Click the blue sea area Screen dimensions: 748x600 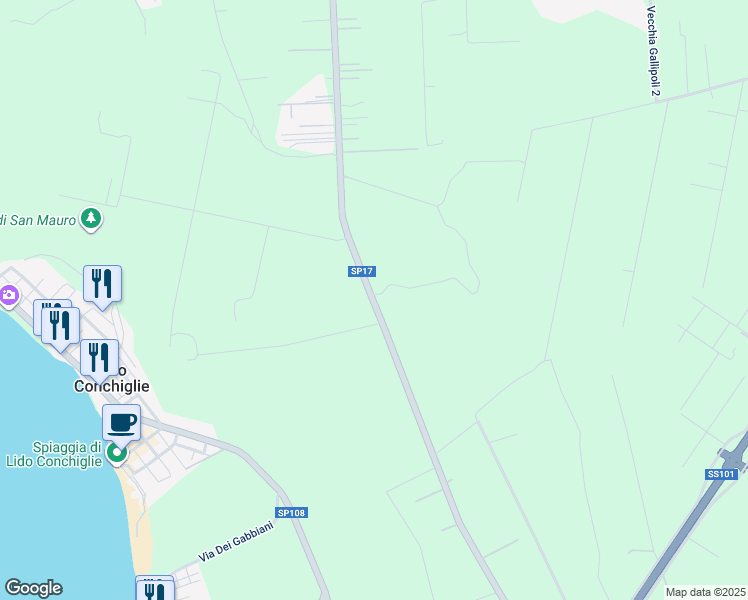click(x=52, y=501)
